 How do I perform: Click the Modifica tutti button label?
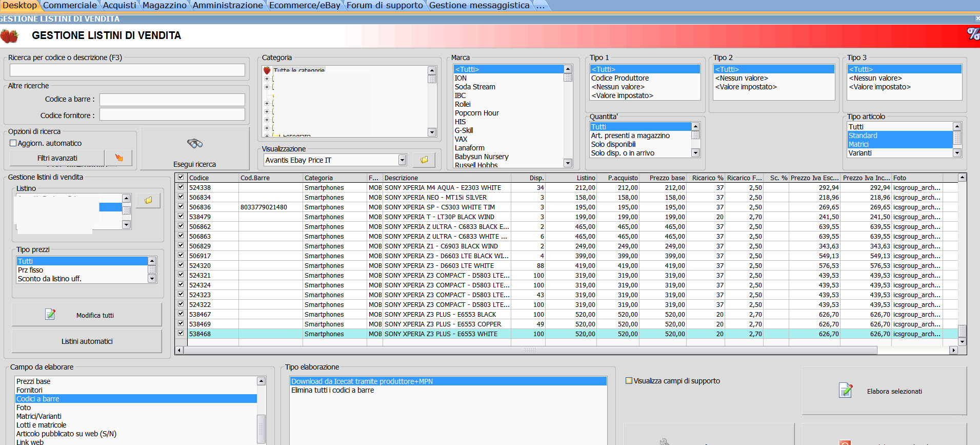tap(95, 315)
